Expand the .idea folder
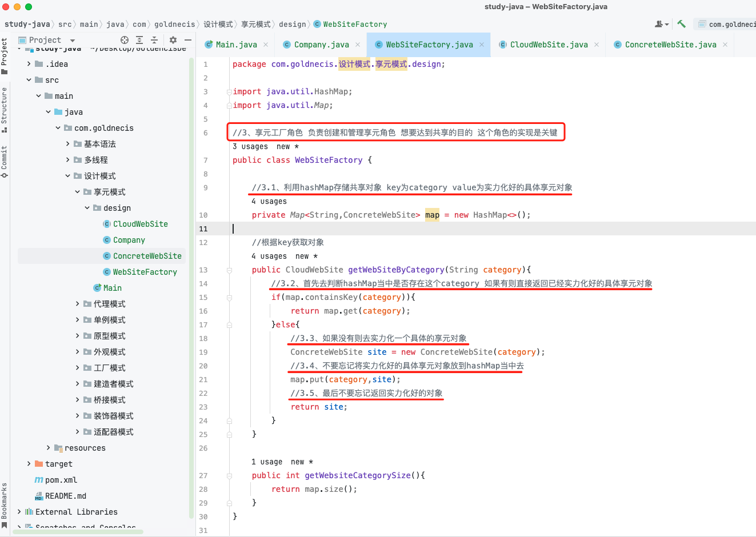 (29, 64)
